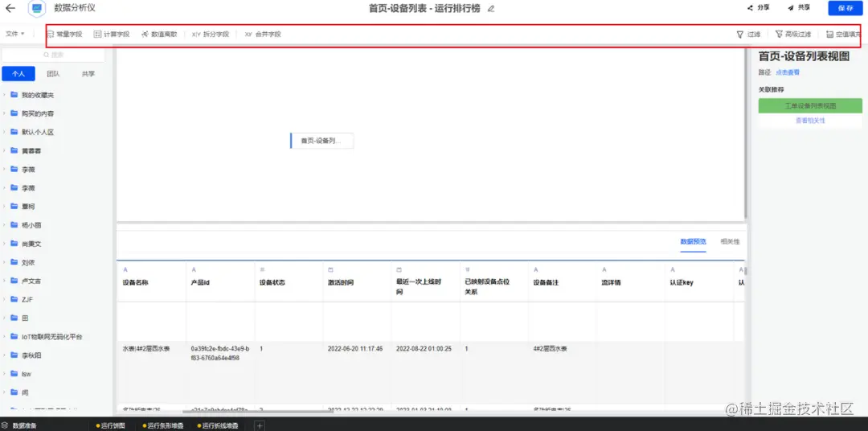Pick the 拆分字段 tool
The width and height of the screenshot is (868, 431).
pyautogui.click(x=211, y=34)
